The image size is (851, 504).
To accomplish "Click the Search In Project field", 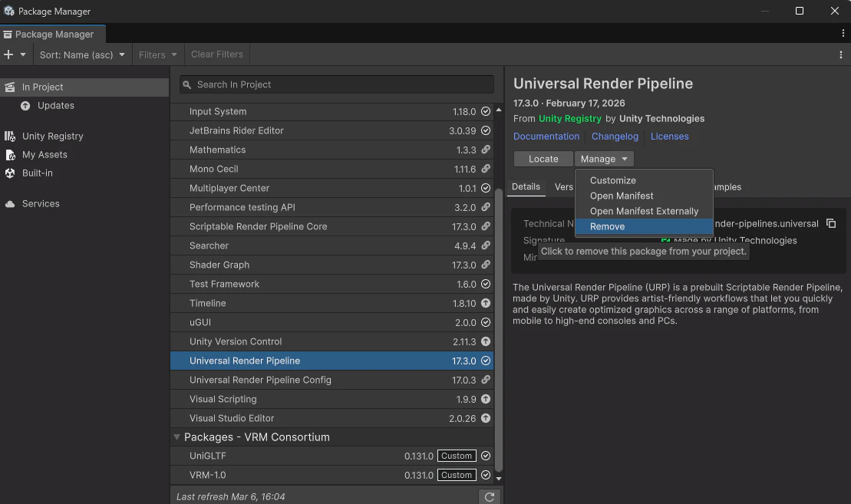I will 338,84.
